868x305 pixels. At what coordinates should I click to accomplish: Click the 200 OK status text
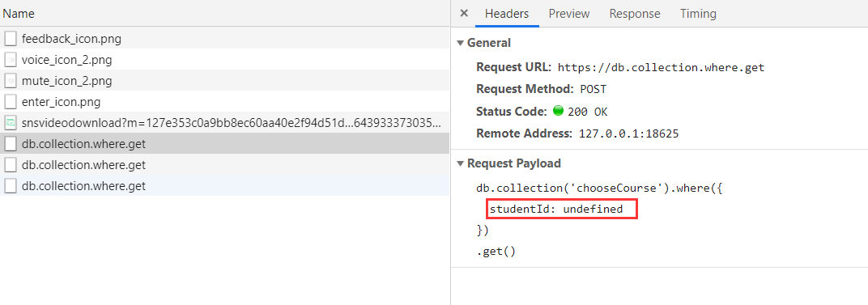(x=587, y=112)
